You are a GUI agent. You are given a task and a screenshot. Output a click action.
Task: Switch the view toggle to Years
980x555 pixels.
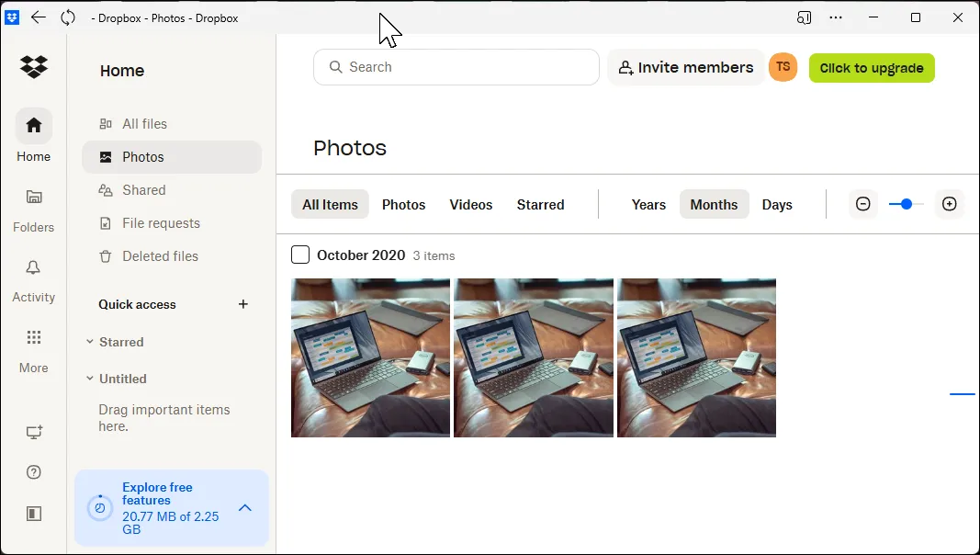(x=648, y=204)
